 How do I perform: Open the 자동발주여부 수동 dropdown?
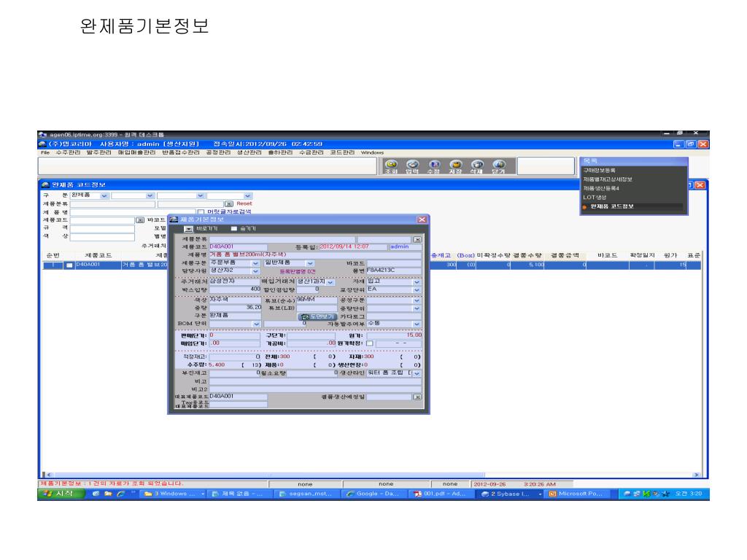tap(417, 324)
